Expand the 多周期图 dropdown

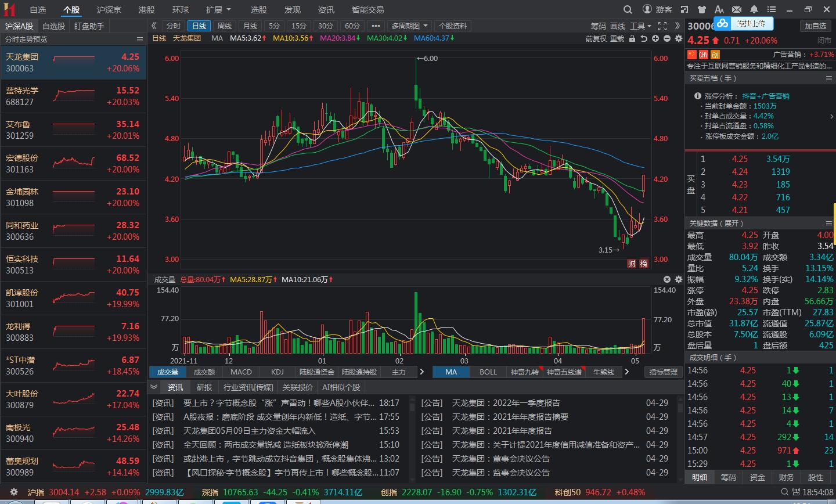pyautogui.click(x=409, y=26)
